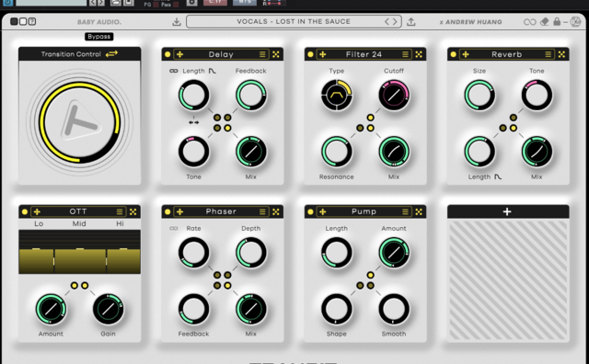Add a new effect module with plus
589x364 pixels.
[507, 211]
